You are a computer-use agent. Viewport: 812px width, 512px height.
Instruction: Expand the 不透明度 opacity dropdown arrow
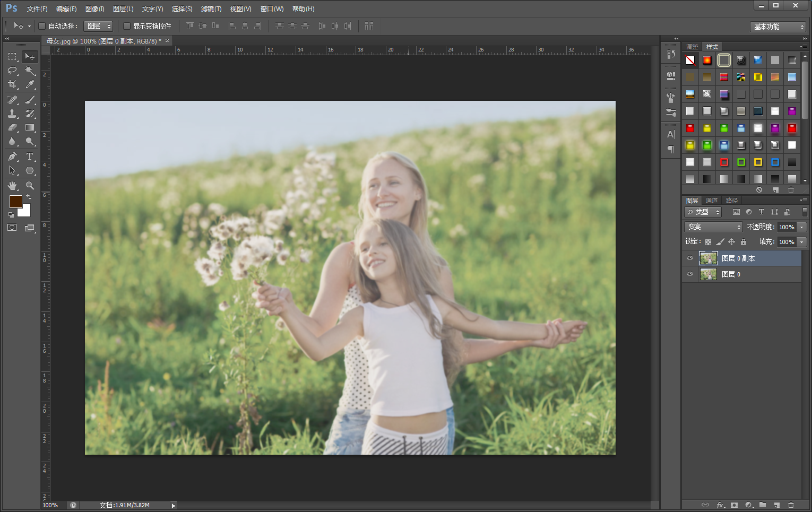coord(802,227)
